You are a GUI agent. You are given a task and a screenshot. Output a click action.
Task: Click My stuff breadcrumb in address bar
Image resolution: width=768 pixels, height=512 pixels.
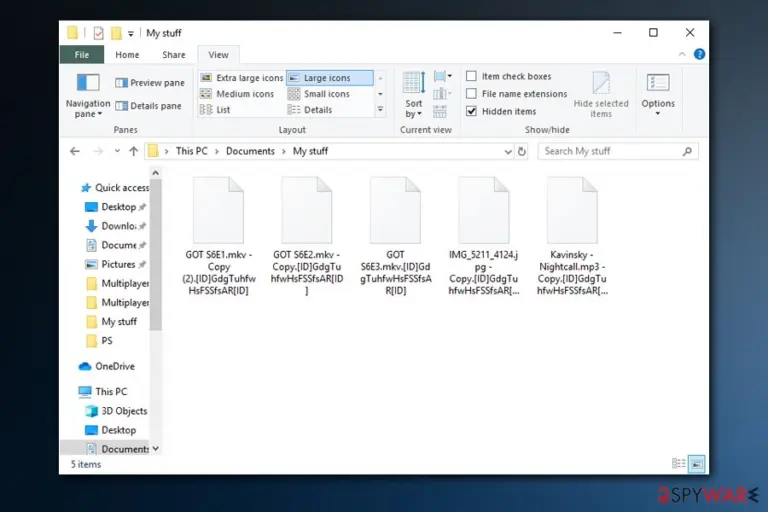pyautogui.click(x=311, y=151)
